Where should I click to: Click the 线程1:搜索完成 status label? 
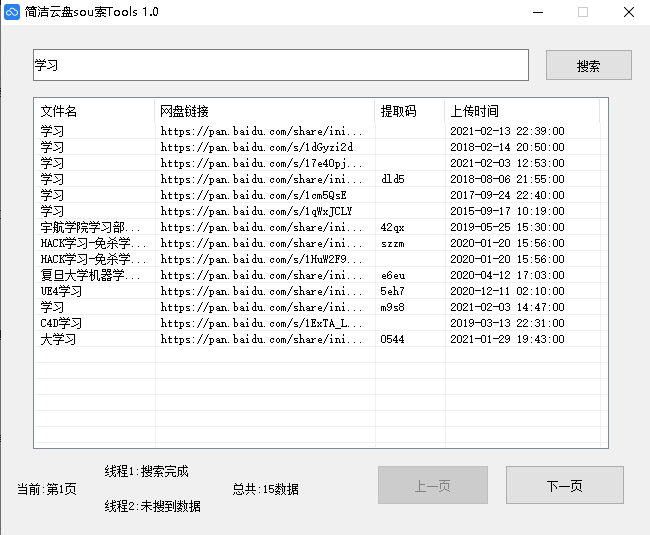tap(146, 471)
